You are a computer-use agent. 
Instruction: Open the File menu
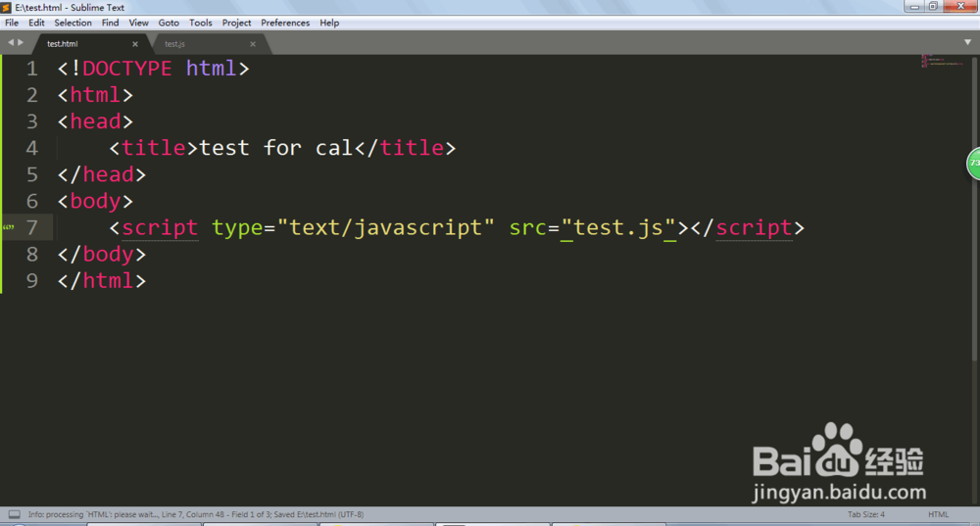[x=12, y=23]
